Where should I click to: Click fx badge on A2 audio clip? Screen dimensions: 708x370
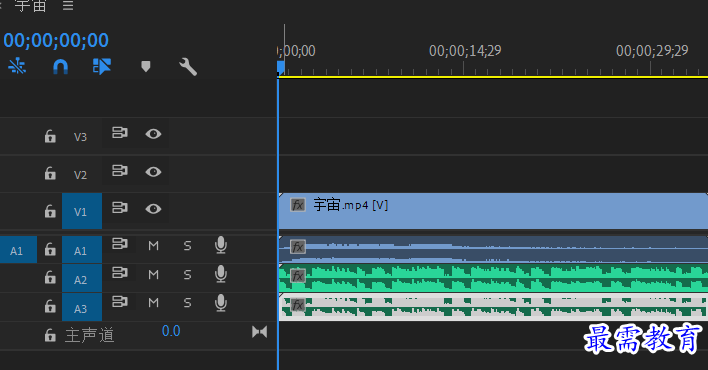[x=298, y=276]
